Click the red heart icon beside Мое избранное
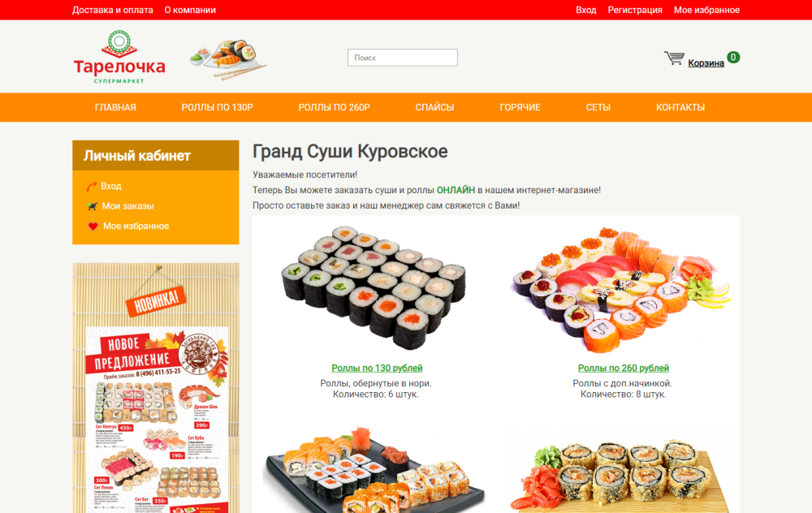The image size is (812, 513). 93,226
